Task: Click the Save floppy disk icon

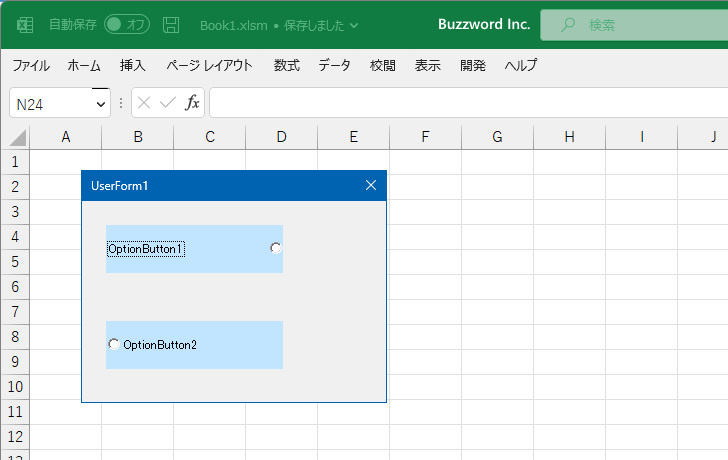Action: [171, 25]
